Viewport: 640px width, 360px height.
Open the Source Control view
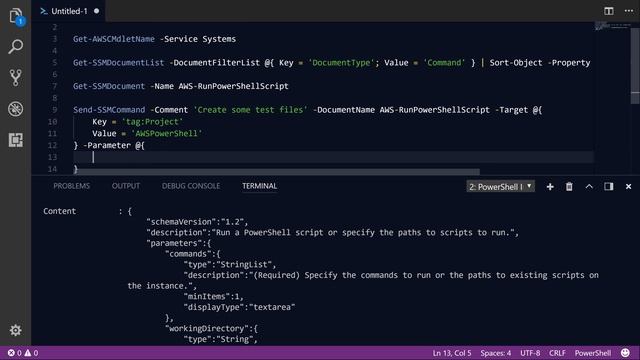pos(16,78)
